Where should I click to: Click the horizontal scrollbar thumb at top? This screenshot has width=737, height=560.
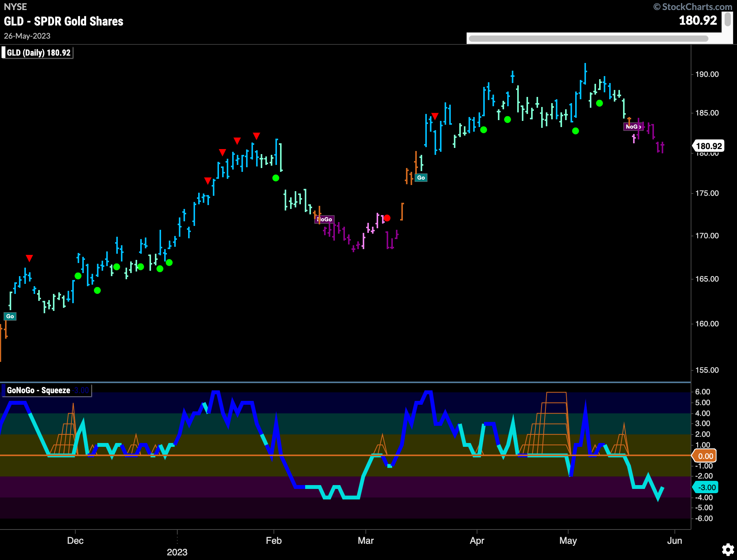[588, 38]
